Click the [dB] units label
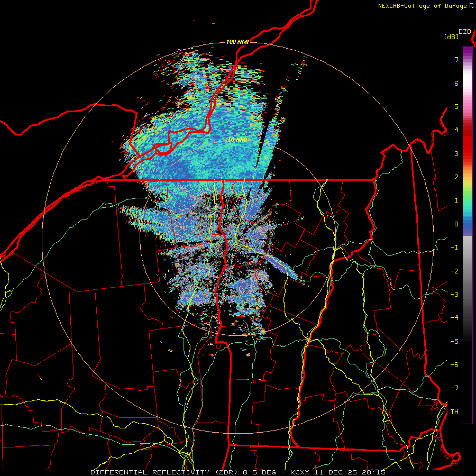 point(452,36)
